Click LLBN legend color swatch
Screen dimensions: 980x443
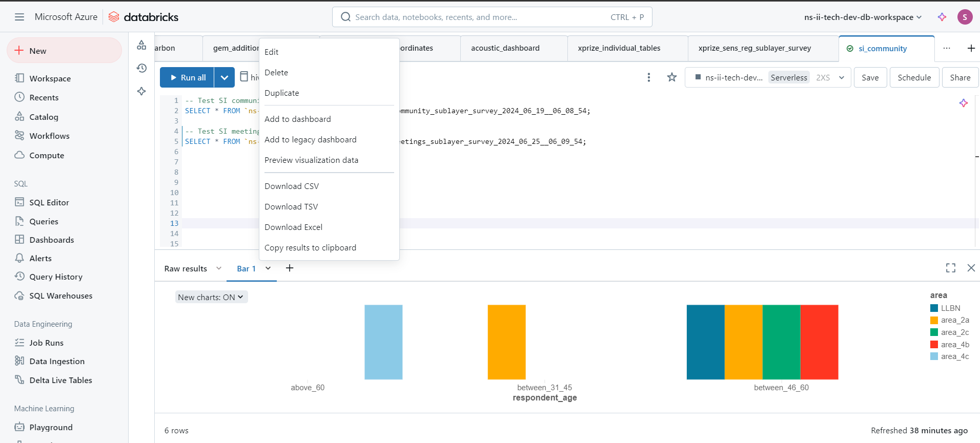tap(934, 308)
